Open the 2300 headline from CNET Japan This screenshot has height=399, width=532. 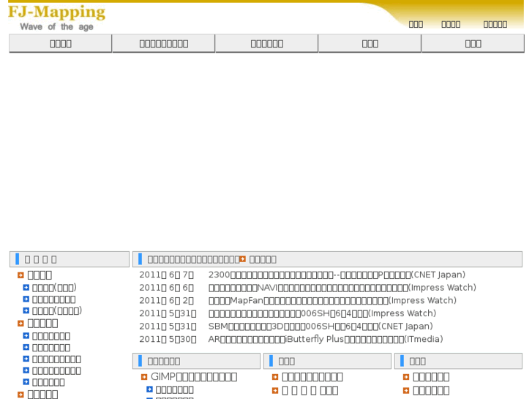point(337,275)
